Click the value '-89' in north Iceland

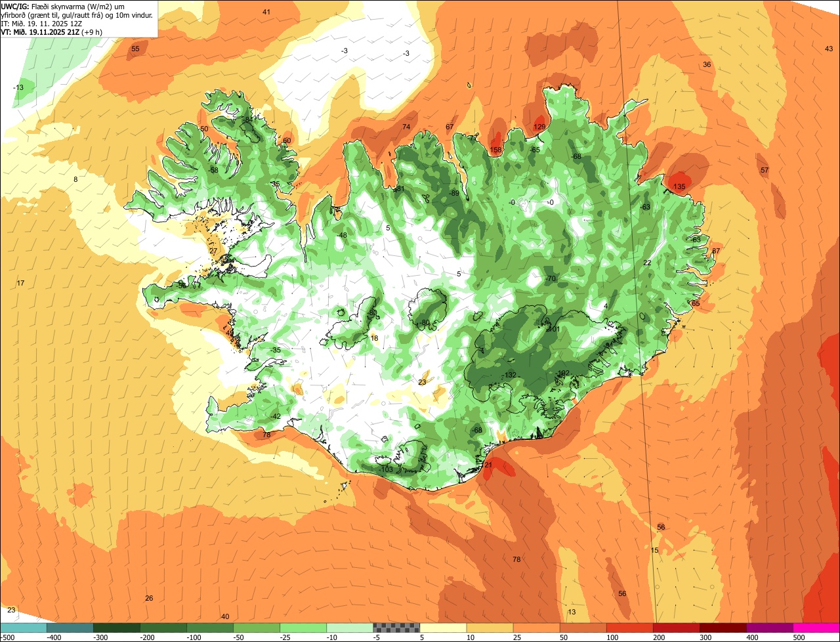[454, 193]
